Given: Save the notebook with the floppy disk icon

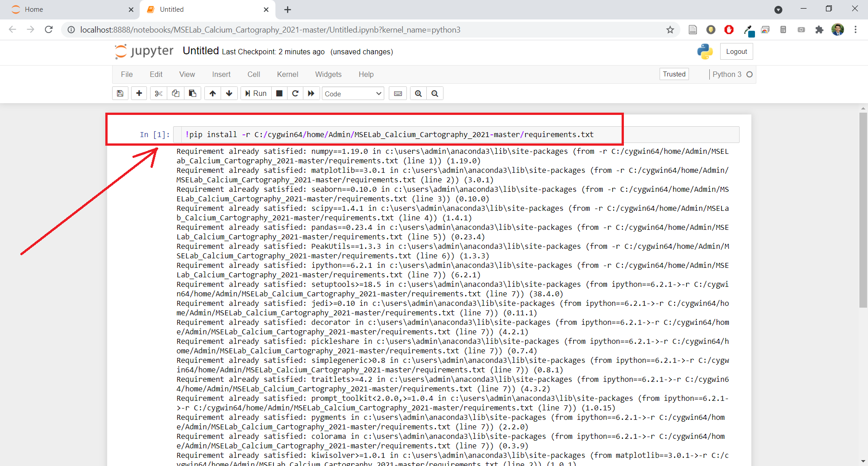Looking at the screenshot, I should tap(120, 93).
